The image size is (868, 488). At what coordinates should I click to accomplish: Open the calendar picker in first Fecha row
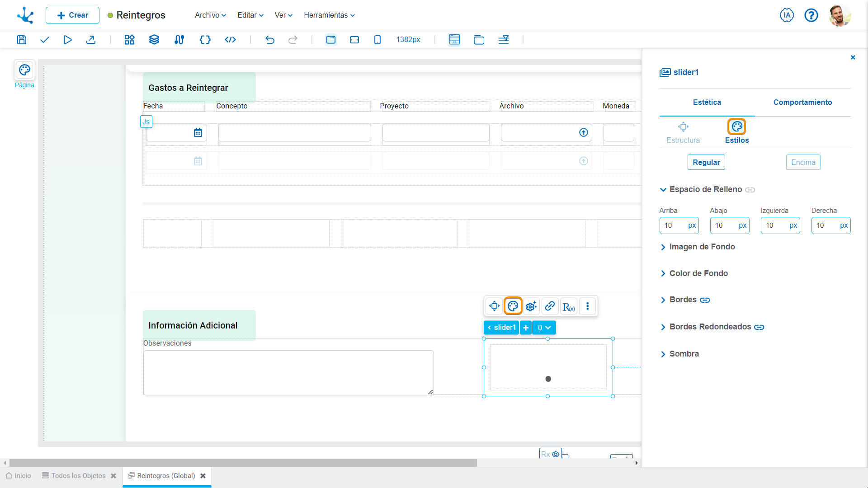198,132
